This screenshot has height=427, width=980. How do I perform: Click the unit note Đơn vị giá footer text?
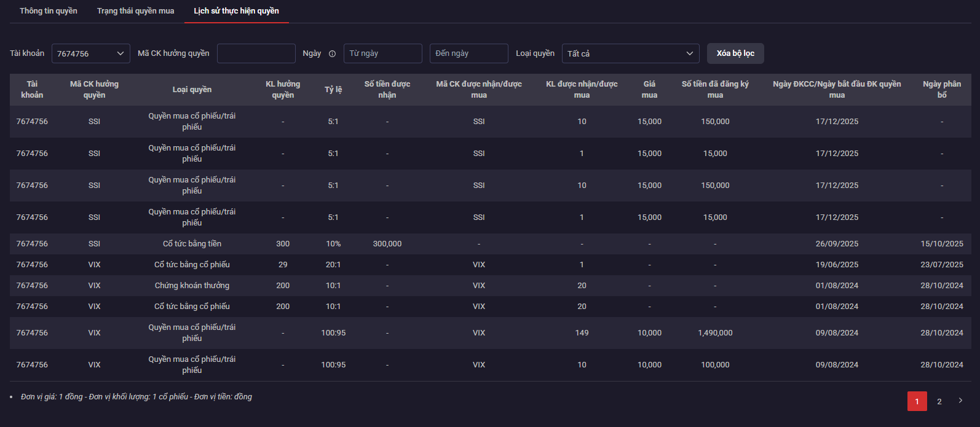[x=136, y=397]
